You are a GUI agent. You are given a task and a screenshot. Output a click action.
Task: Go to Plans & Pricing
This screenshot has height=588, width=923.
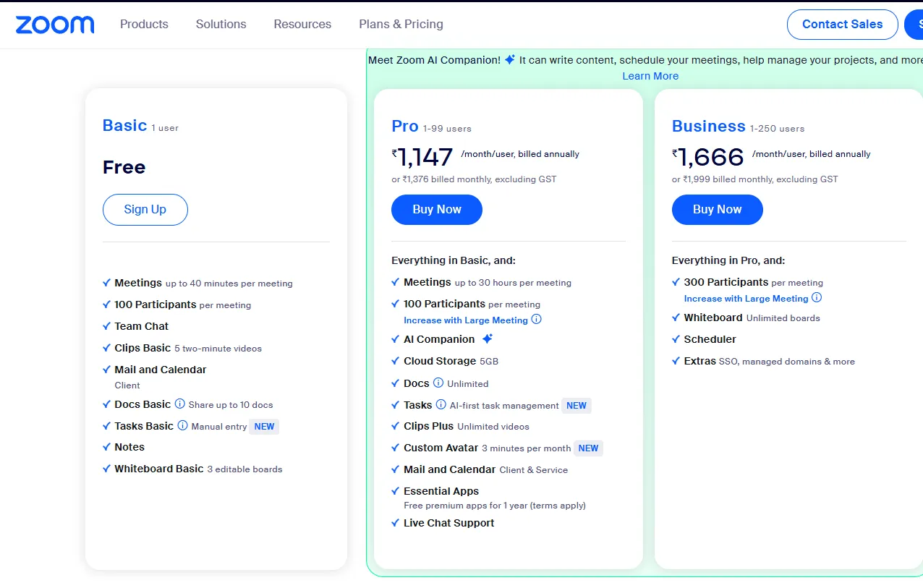click(401, 25)
